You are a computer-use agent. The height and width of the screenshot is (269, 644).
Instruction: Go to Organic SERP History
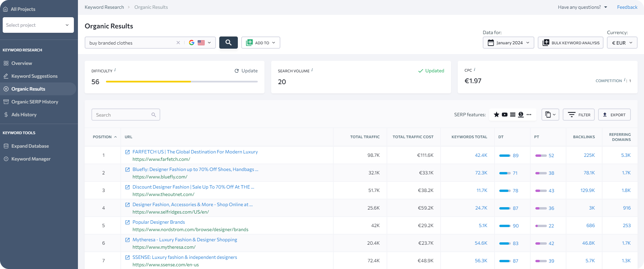point(35,102)
